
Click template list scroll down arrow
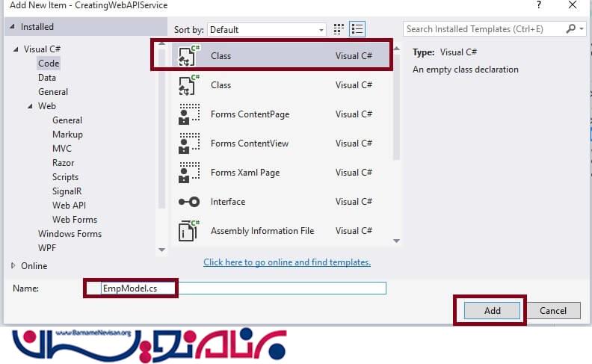click(396, 241)
